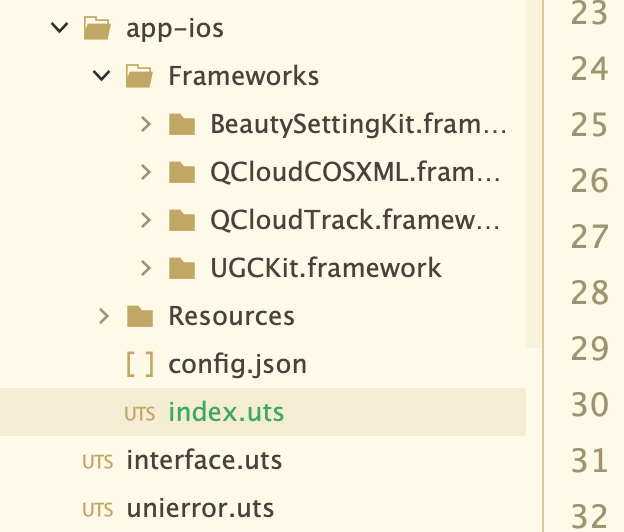Click the UTS icon beside interface.uts

coord(98,462)
